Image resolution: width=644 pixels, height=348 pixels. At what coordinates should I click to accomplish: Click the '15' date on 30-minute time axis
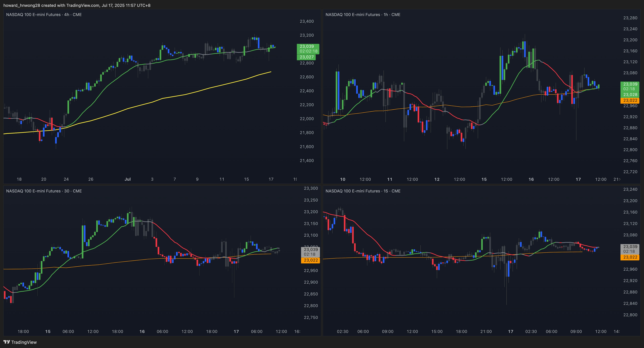pos(48,332)
